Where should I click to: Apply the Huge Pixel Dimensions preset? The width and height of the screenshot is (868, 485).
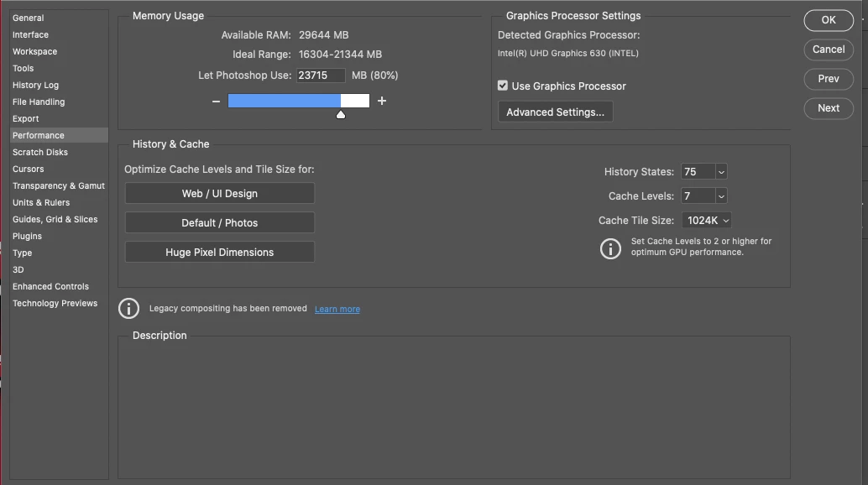pyautogui.click(x=220, y=252)
